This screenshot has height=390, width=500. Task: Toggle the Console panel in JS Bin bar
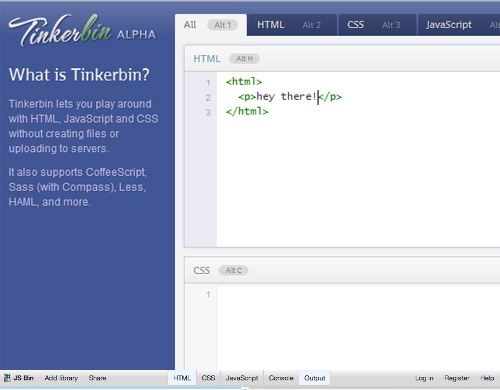tap(281, 378)
